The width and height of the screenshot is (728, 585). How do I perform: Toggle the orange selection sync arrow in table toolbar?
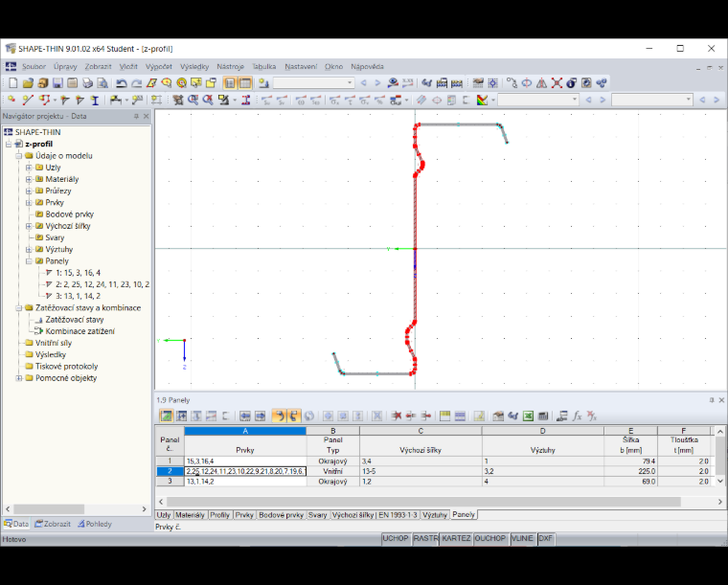(x=279, y=416)
